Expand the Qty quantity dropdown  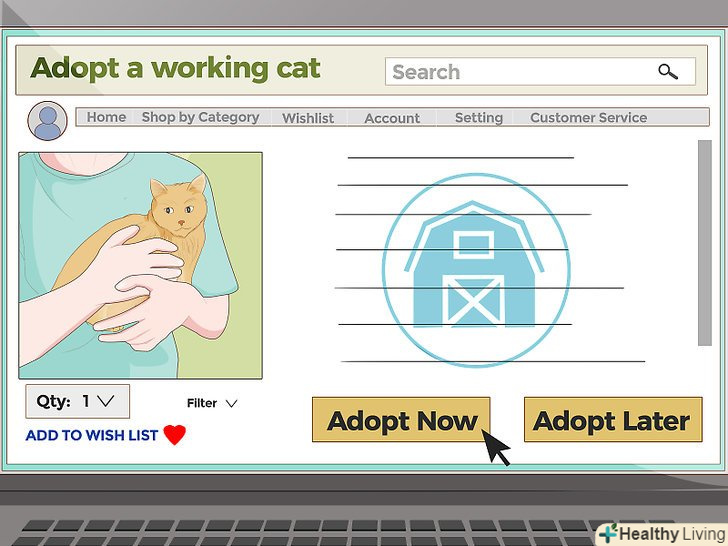click(x=78, y=401)
